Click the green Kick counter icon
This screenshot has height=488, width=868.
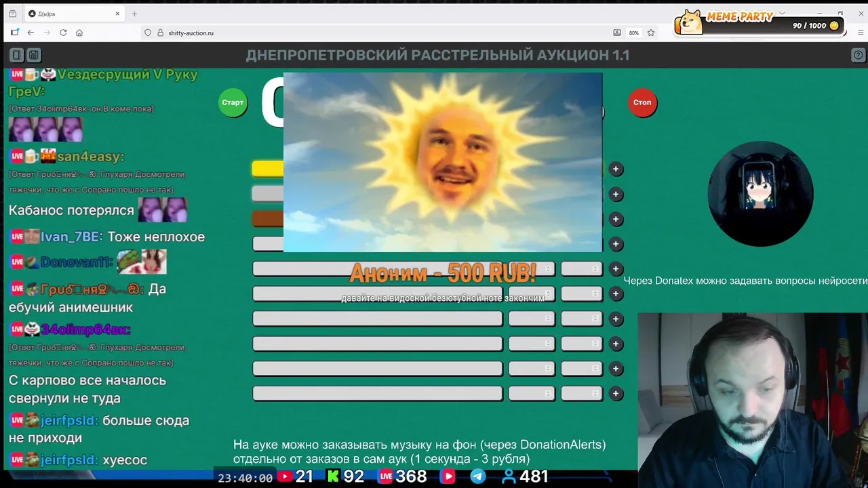point(333,477)
